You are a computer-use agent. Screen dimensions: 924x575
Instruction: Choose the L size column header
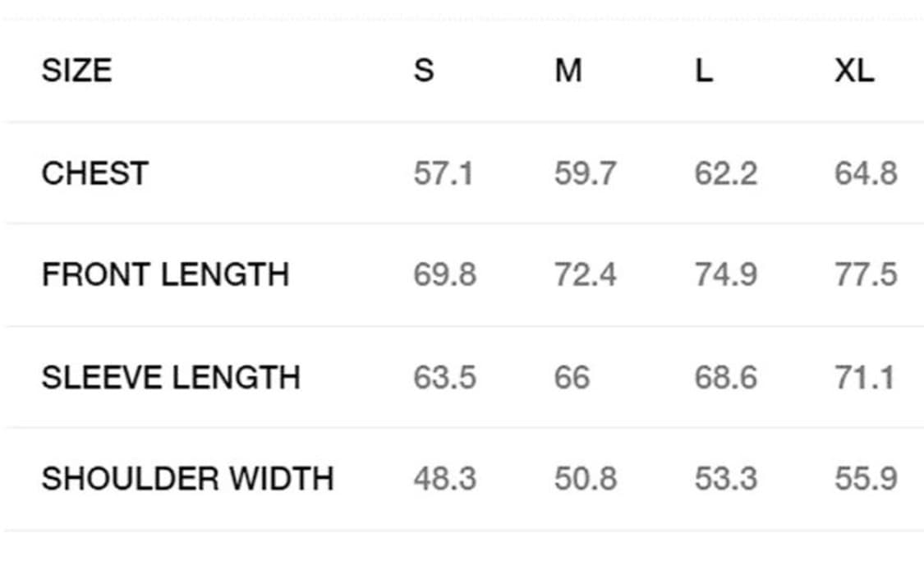(x=704, y=71)
